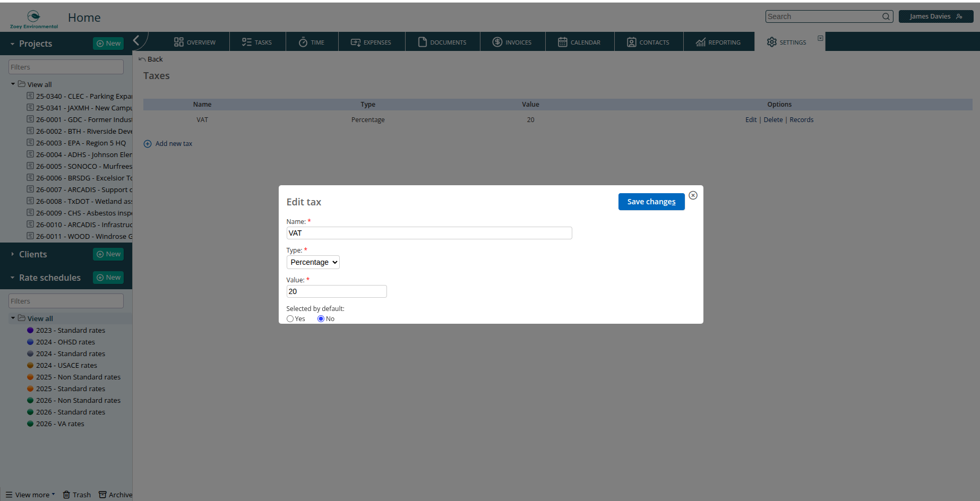Close the Edit tax dialog

693,195
